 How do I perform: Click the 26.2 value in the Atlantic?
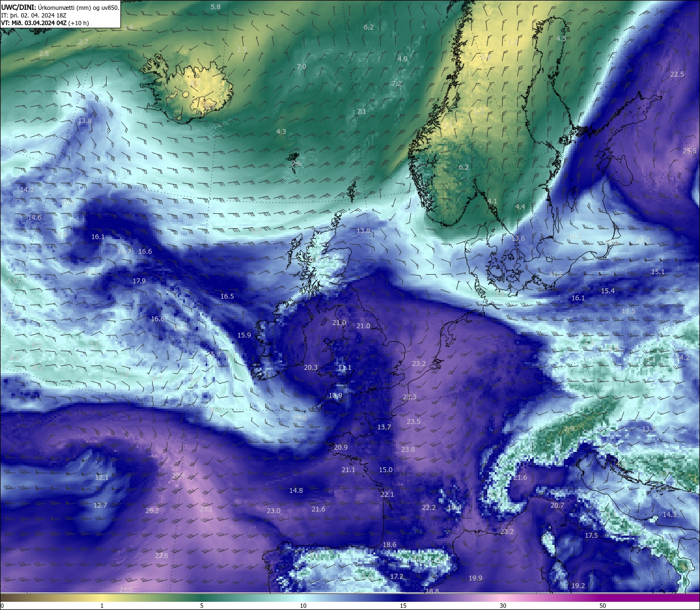pyautogui.click(x=152, y=510)
